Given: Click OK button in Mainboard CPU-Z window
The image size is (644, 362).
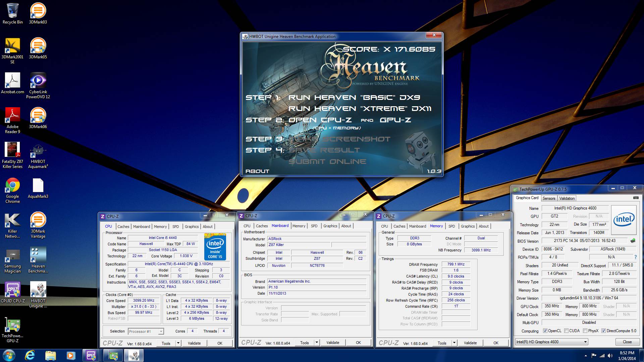Looking at the screenshot, I should pos(358,343).
